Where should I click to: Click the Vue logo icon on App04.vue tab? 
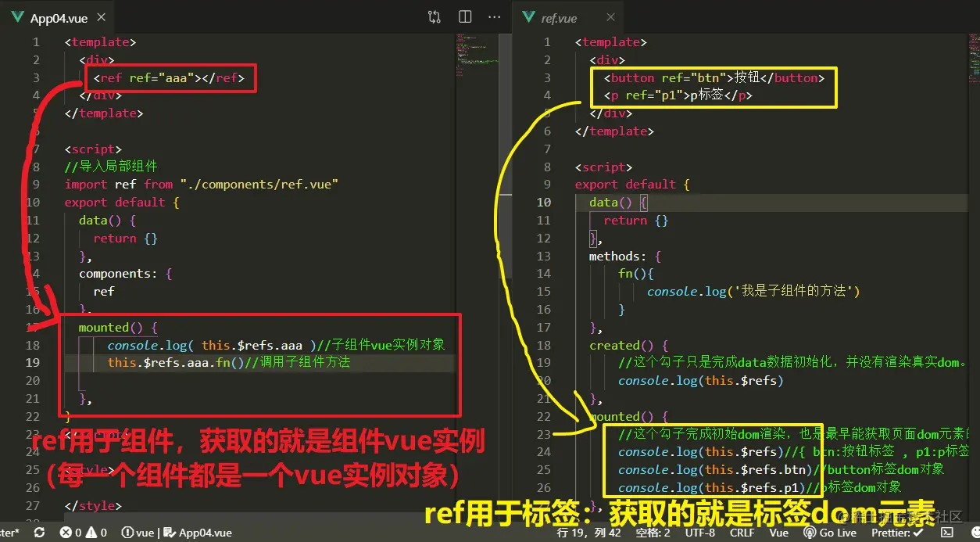point(17,17)
